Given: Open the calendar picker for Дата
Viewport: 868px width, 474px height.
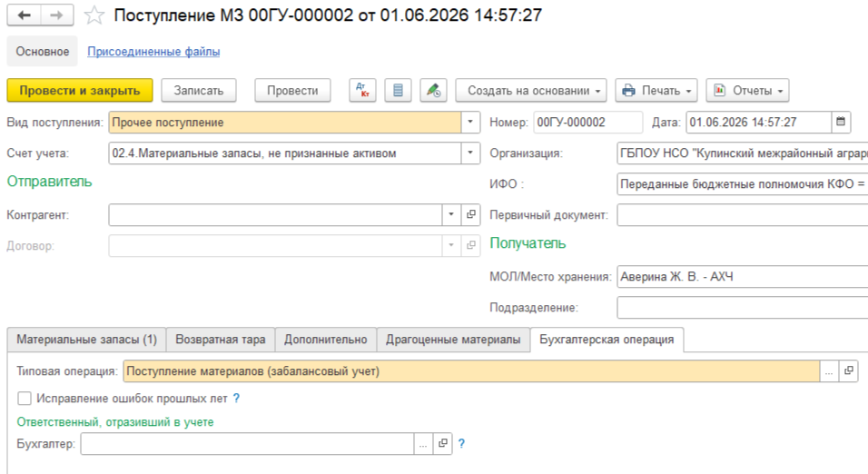Looking at the screenshot, I should (x=841, y=122).
